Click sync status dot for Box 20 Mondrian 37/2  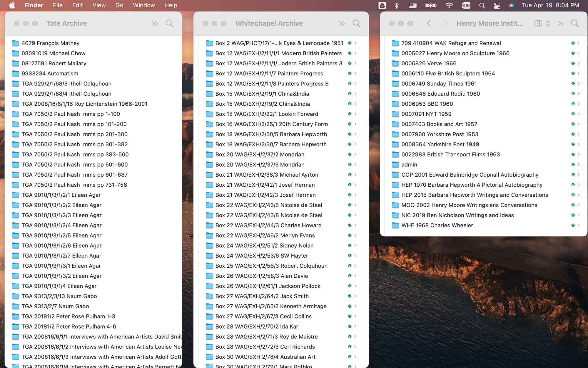click(x=350, y=155)
